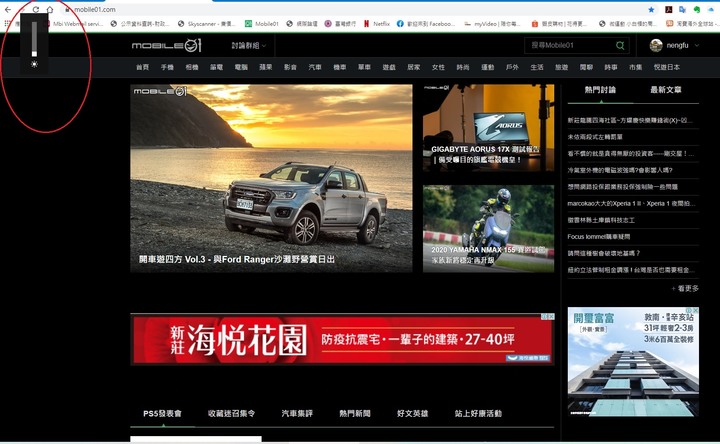Open 筆電 nav item
The width and height of the screenshot is (720, 444).
[216, 67]
